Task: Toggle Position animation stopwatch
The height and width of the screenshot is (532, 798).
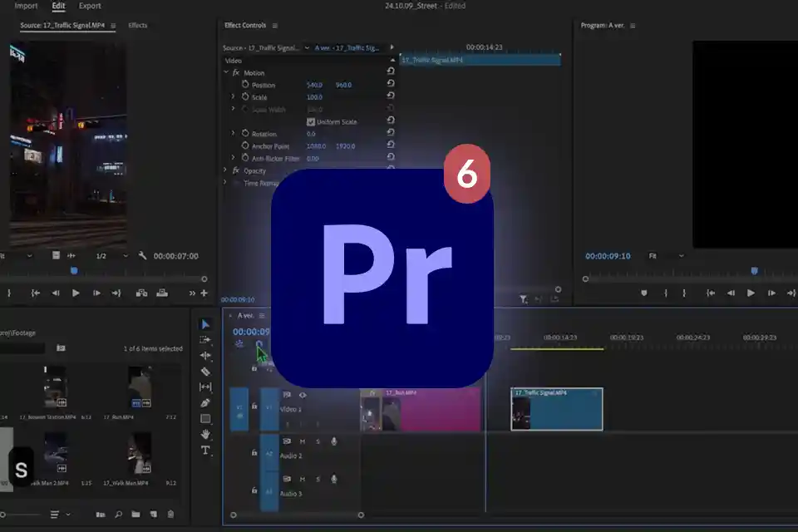Action: coord(245,84)
